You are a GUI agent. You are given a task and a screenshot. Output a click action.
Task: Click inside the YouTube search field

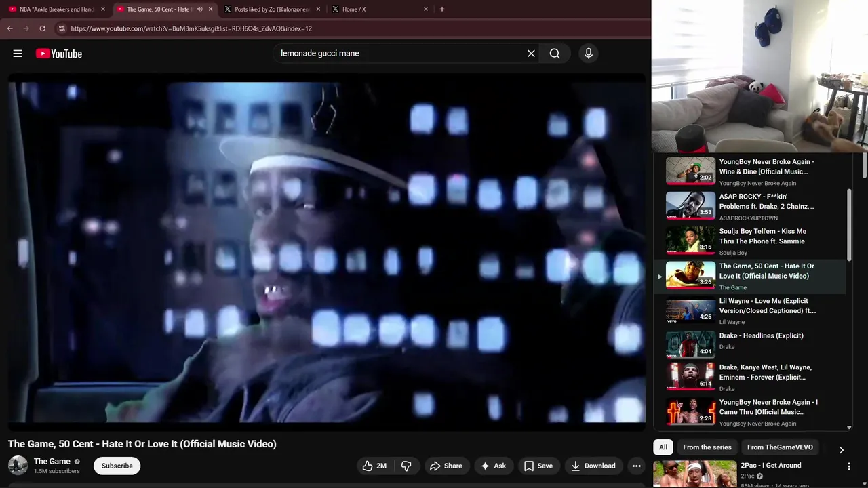coord(400,54)
